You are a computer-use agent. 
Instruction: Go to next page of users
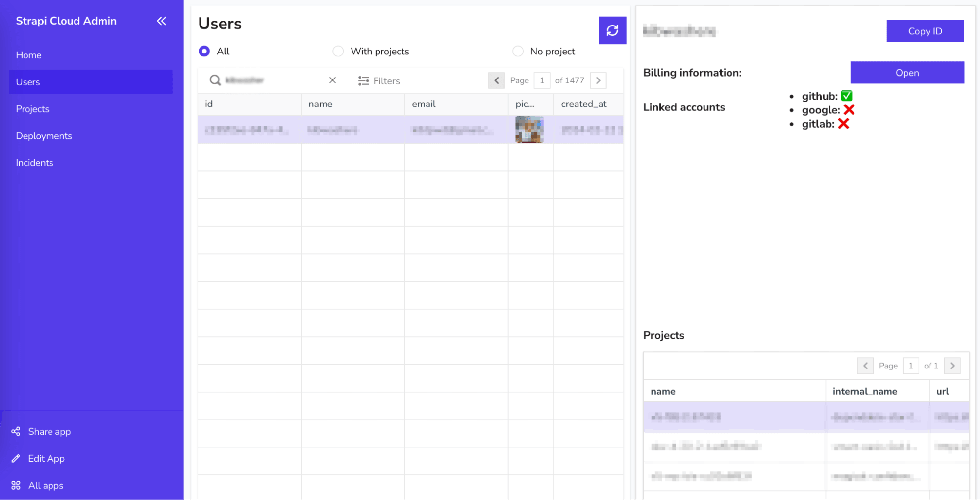(598, 80)
